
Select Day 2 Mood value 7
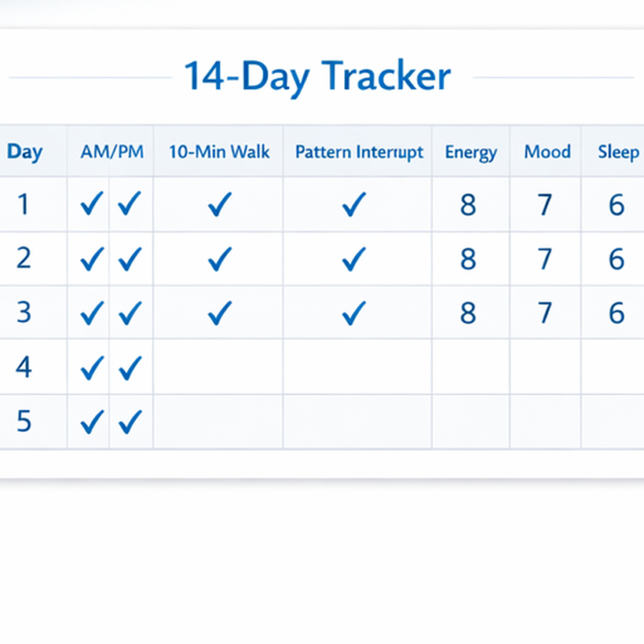[x=545, y=259]
